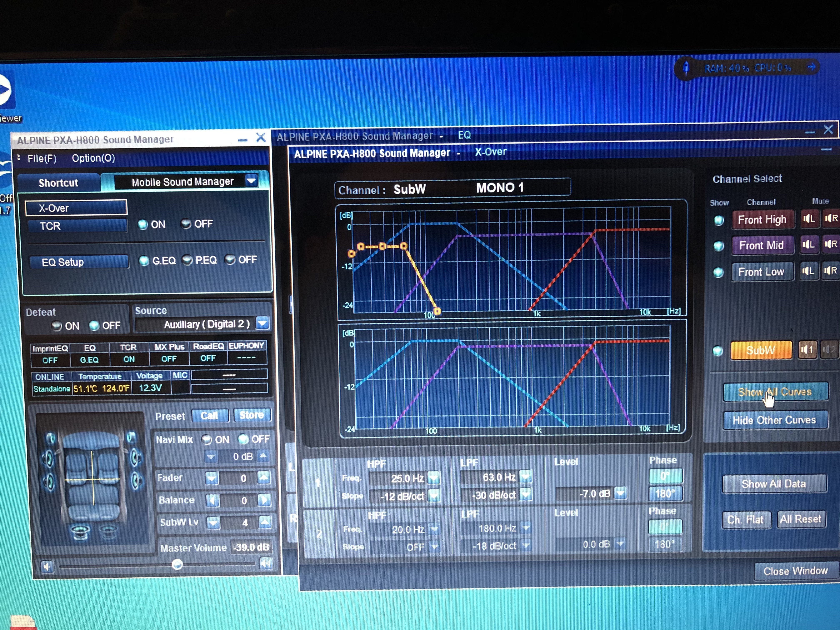840x630 pixels.
Task: Toggle Front Mid curve show indicator
Action: pyautogui.click(x=719, y=246)
